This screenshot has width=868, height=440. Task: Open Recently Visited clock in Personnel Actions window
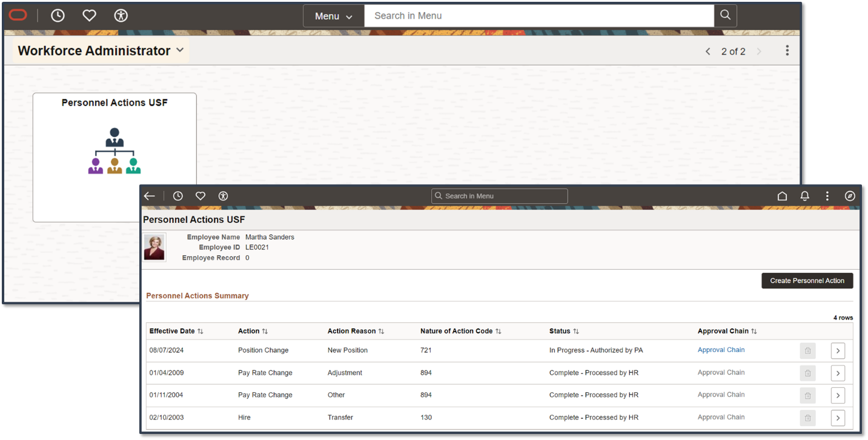(177, 196)
